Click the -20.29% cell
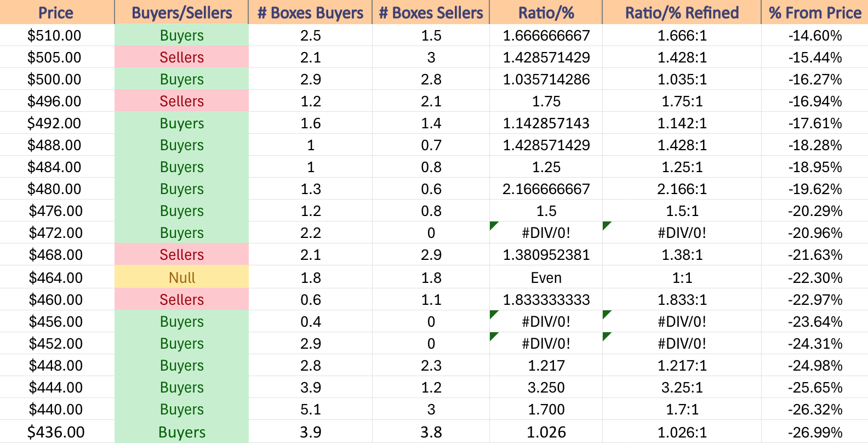Viewport: 868px width, 443px height. [815, 211]
